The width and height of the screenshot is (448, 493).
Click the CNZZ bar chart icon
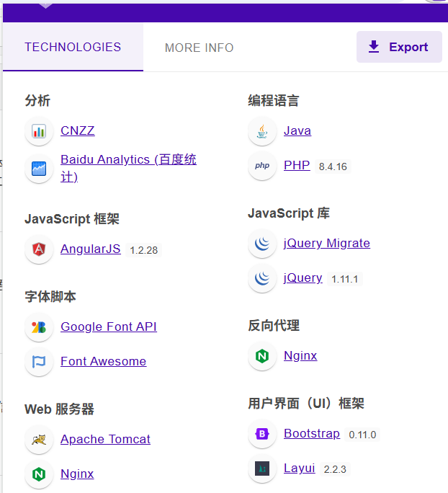coord(39,131)
